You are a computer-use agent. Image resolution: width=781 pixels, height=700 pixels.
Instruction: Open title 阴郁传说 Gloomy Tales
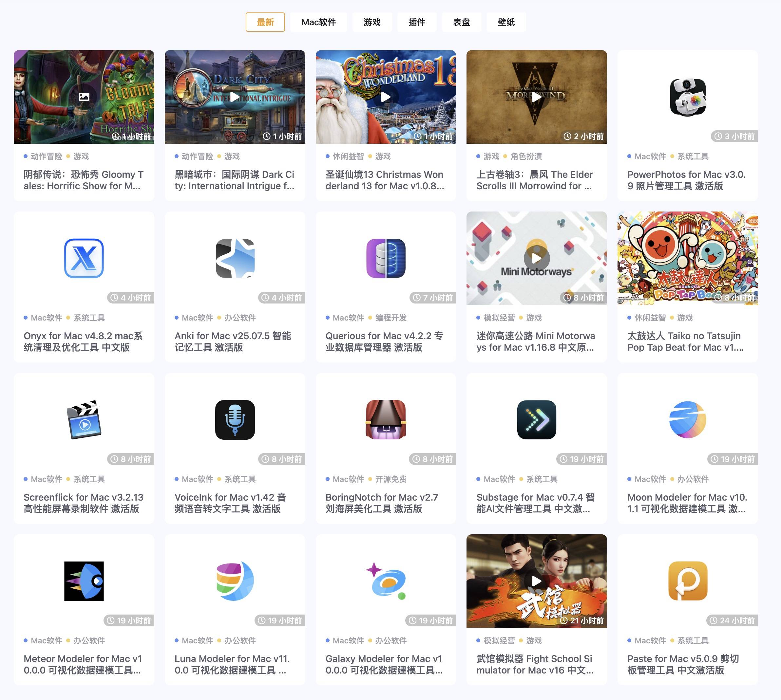84,180
